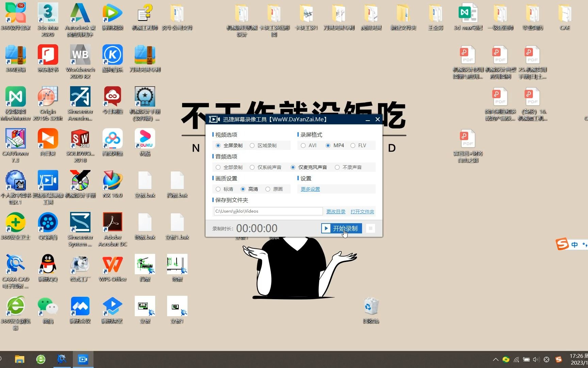Close the 迅捷屏幕录像工具 window
This screenshot has height=368, width=588.
tap(378, 119)
